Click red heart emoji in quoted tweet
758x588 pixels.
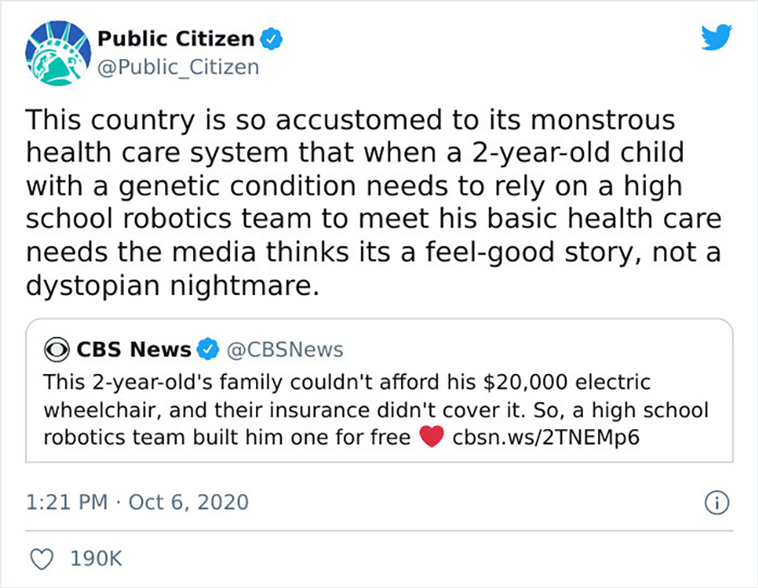(x=431, y=437)
